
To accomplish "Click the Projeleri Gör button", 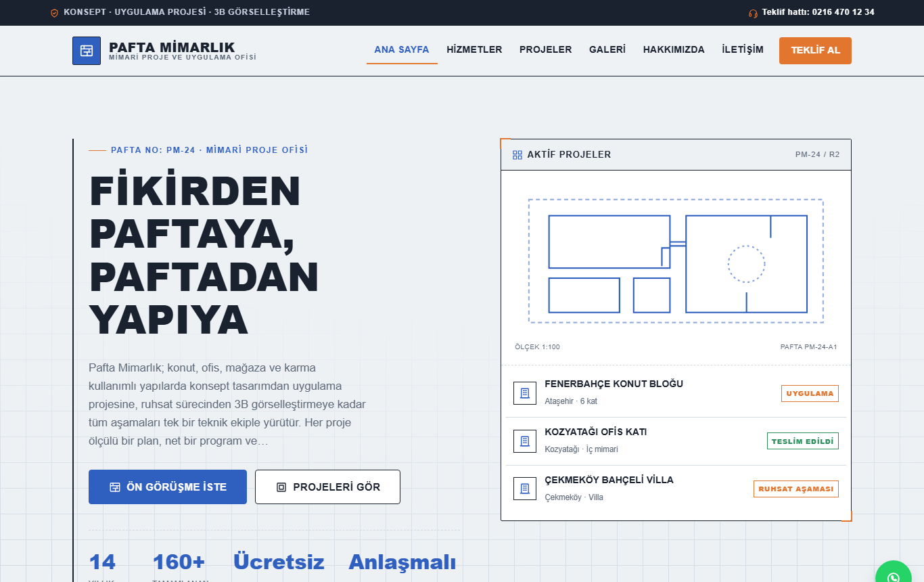I will 327,487.
